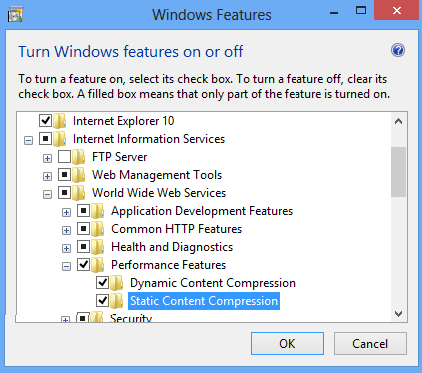The image size is (422, 373).
Task: Click the help question mark icon
Action: (x=398, y=50)
